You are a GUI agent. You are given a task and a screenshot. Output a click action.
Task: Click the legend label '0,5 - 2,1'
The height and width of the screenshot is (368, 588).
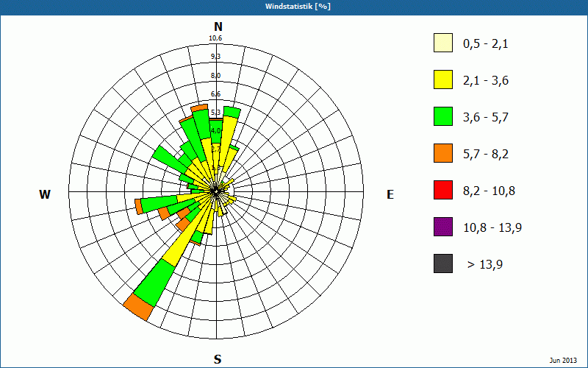[486, 44]
